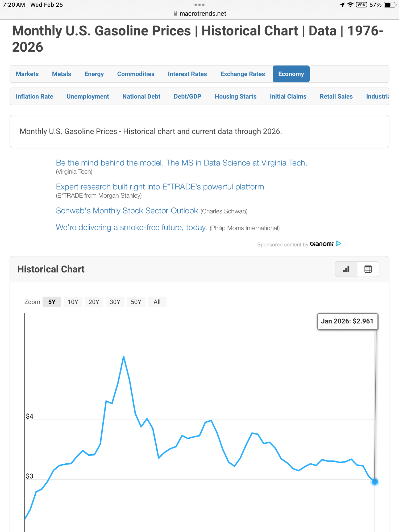Viewport: 399px width, 532px height.
Task: Open Schwab's Monthly Stock Sector Outlook
Action: pos(127,211)
